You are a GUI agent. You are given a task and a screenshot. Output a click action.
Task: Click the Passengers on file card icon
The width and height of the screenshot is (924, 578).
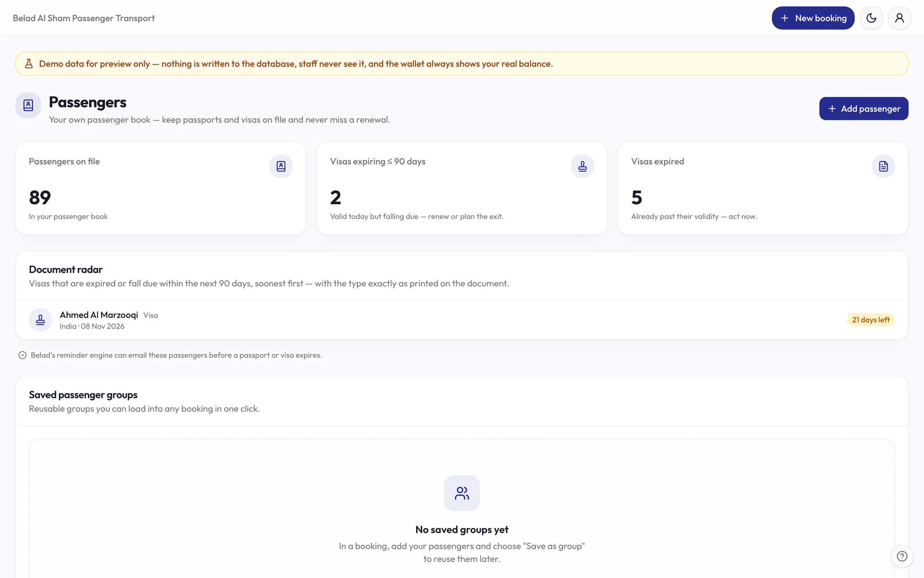pyautogui.click(x=281, y=166)
